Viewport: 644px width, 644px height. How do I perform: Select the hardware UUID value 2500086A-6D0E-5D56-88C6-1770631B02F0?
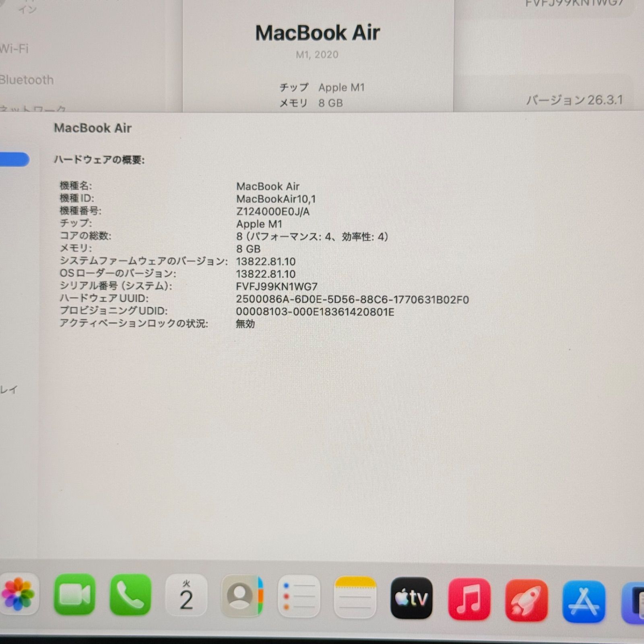(352, 299)
